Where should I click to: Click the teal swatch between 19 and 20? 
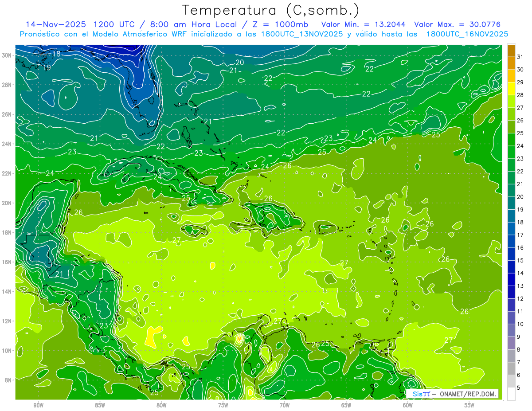[x=511, y=204]
